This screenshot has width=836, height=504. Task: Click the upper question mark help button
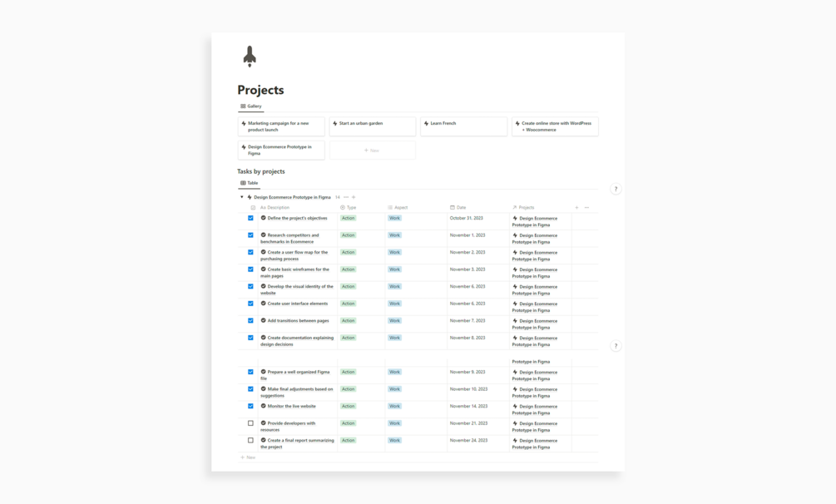(x=616, y=189)
